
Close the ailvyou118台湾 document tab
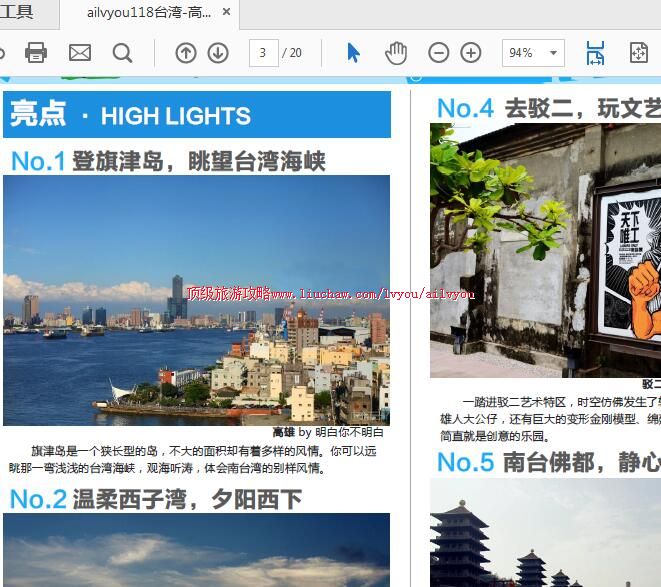[x=226, y=13]
